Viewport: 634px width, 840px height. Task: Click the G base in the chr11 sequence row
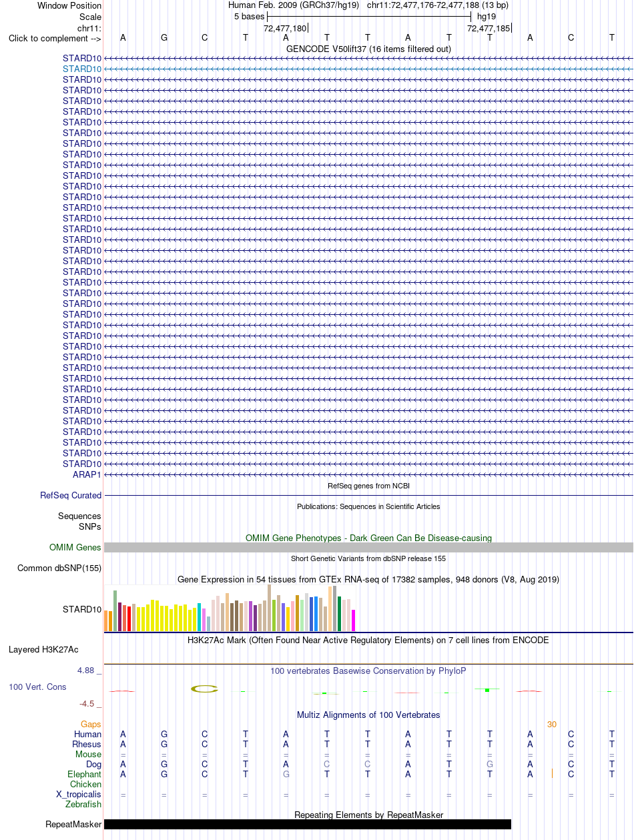click(164, 37)
